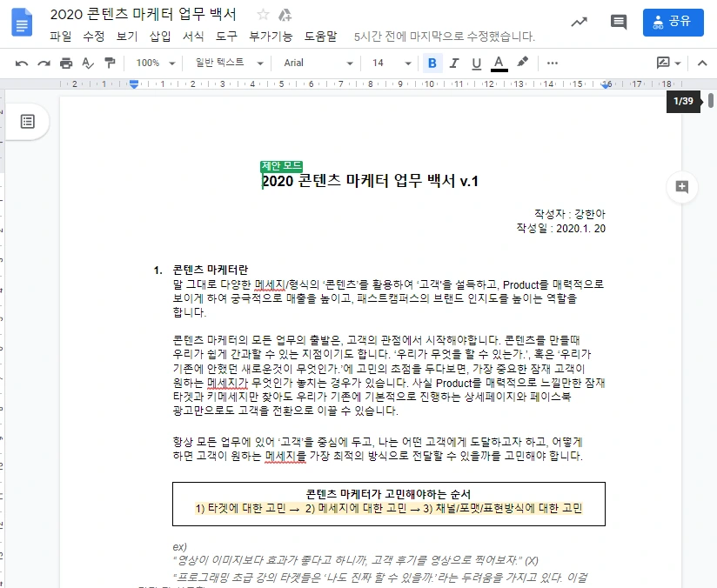Image resolution: width=717 pixels, height=588 pixels.
Task: Open the 도움말 menu
Action: (320, 37)
